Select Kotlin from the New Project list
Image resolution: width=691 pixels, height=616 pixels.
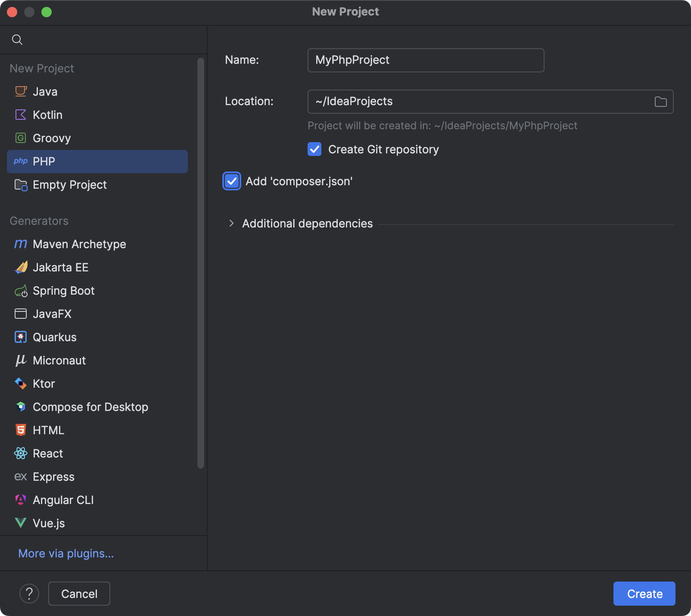(x=47, y=115)
